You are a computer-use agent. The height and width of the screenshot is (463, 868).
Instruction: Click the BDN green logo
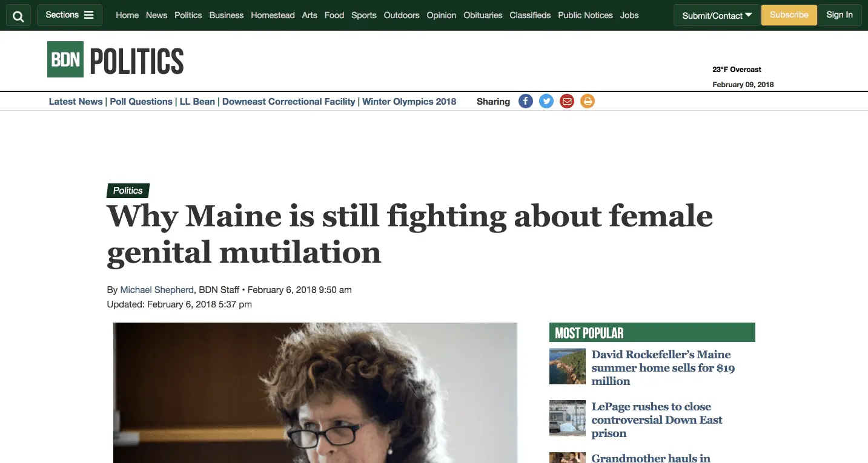point(65,59)
